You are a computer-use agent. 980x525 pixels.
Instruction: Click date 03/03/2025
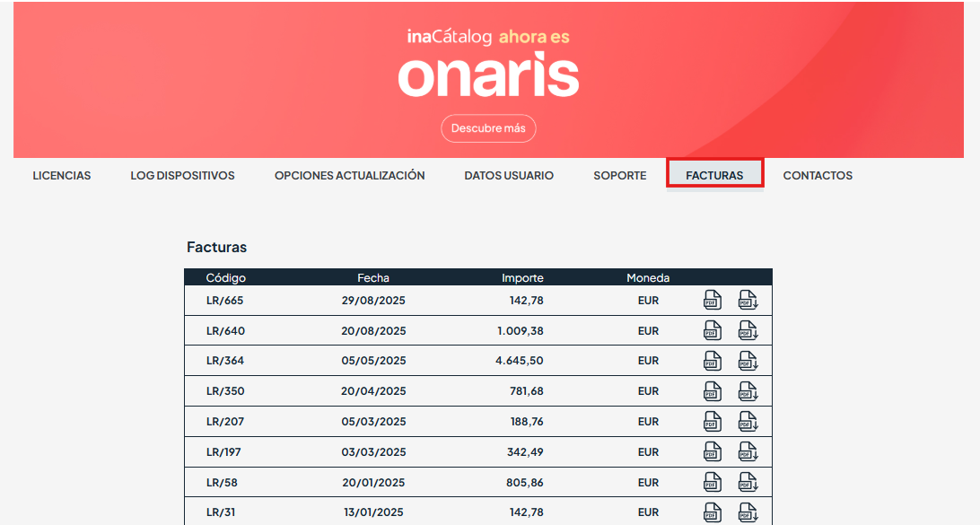pos(373,452)
